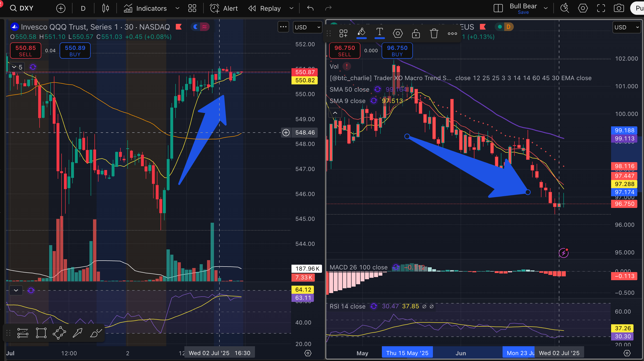The image size is (644, 361).
Task: Click the QQQ chart's red flag icon
Action: pos(178,27)
